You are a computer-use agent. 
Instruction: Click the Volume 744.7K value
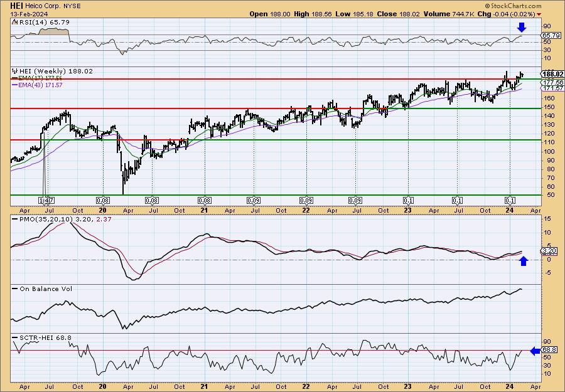(449, 14)
